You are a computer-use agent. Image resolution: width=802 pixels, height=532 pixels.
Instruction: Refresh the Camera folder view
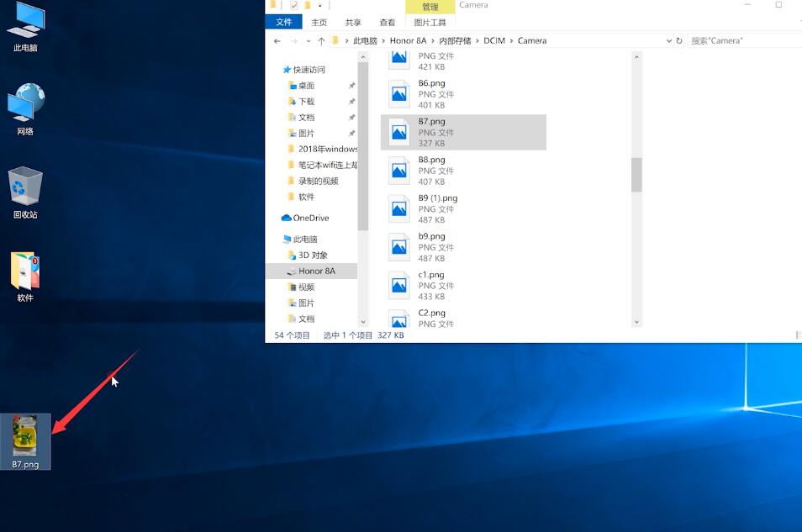click(x=679, y=41)
